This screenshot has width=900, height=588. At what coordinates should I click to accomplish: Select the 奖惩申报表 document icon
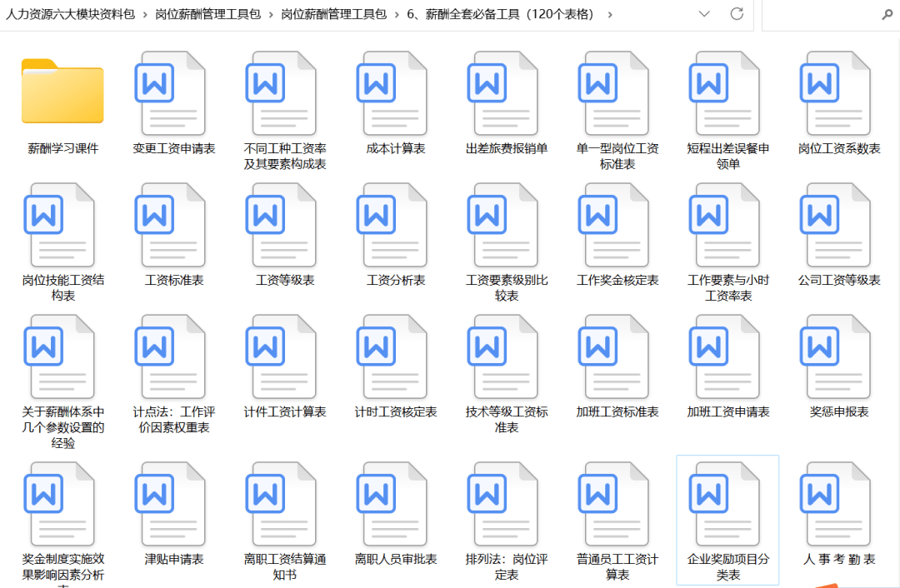pyautogui.click(x=834, y=356)
